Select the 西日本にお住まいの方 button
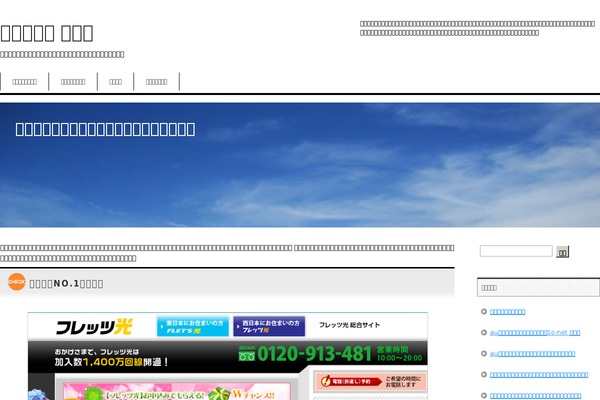600x400 pixels. 269,326
